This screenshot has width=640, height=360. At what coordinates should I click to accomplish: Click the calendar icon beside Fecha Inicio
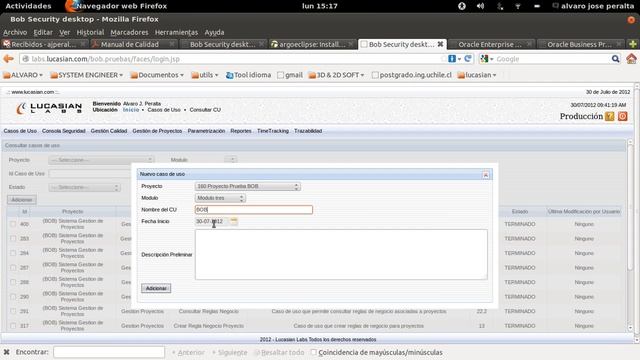233,221
